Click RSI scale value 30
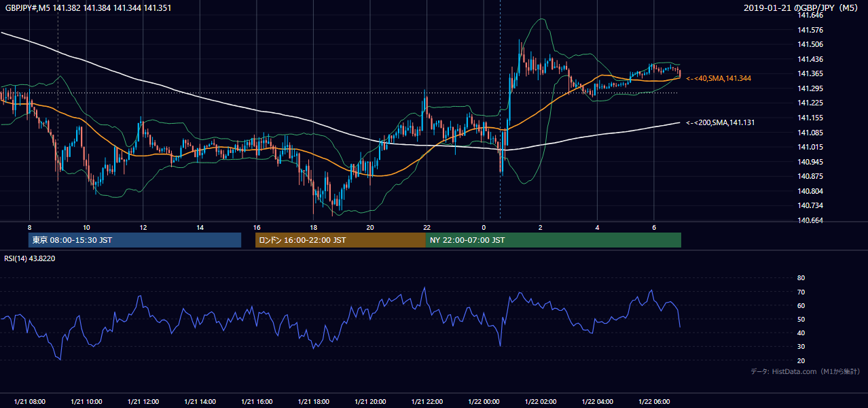Viewport: 868px width, 408px height. (x=801, y=347)
